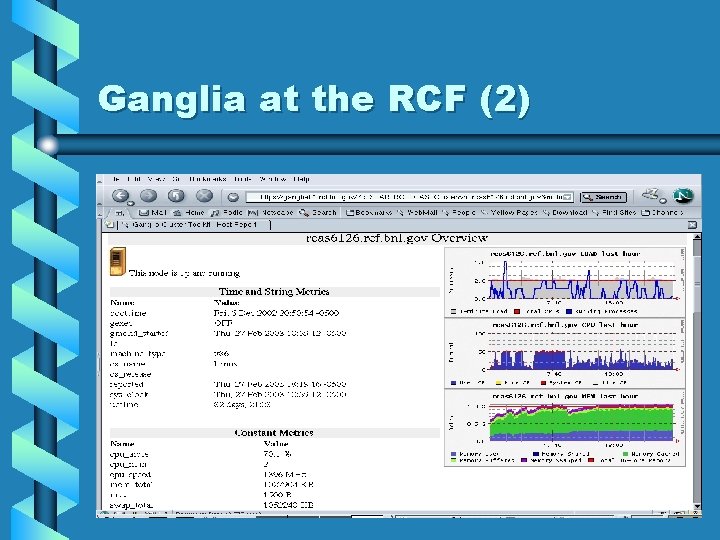Open the View menu
Viewport: 720px width, 540px height.
click(157, 179)
